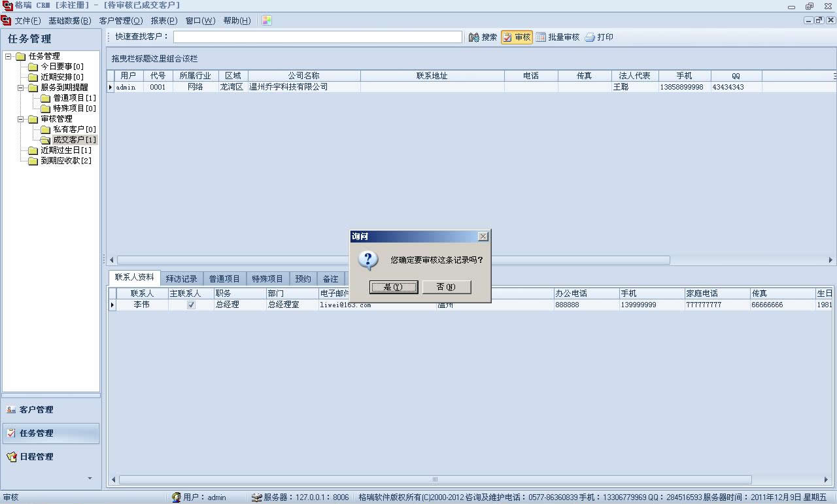Select the 到期应收款[2] tree folder
The height and width of the screenshot is (504, 837).
click(x=65, y=161)
